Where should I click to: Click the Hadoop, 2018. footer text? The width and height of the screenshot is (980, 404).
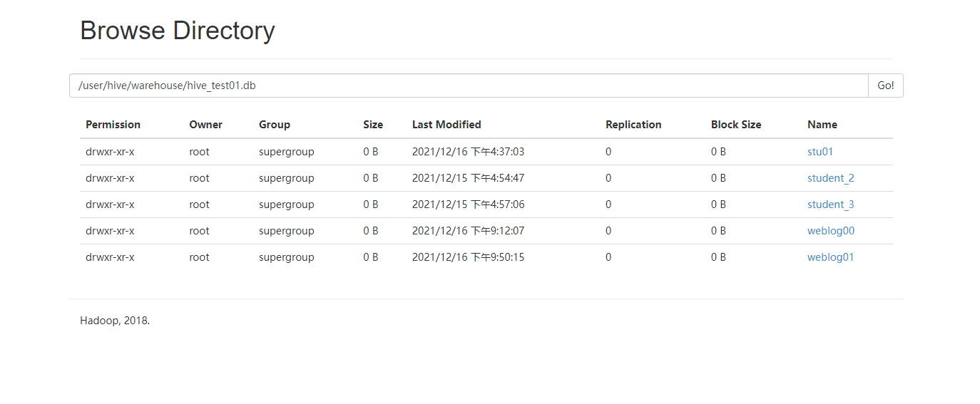point(115,321)
